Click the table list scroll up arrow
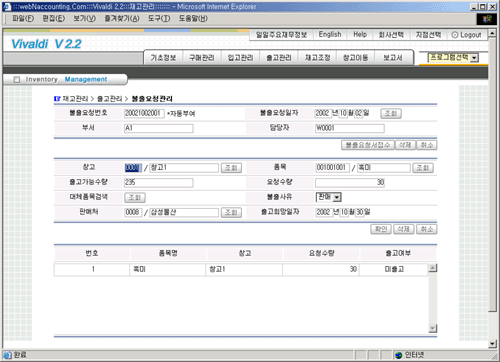 tap(433, 268)
